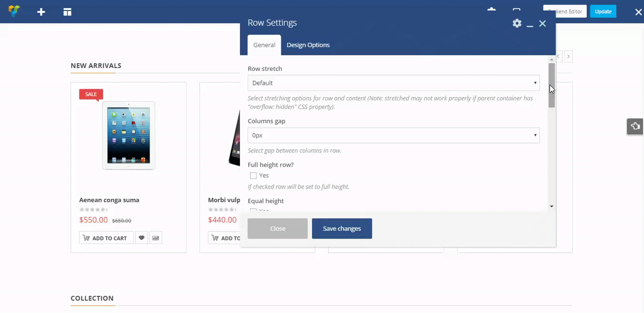Add first product to wishlist heart
Viewport: 644px width, 313px height.
[x=141, y=238]
